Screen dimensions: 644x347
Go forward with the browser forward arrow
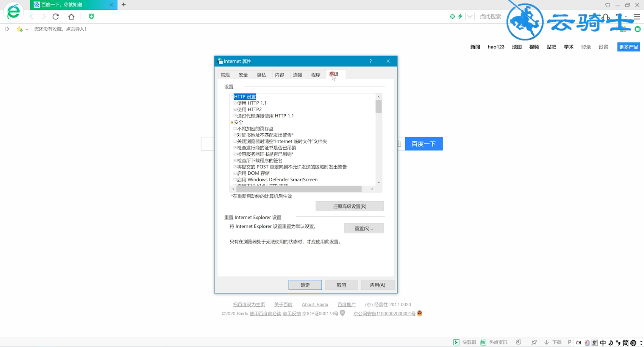(x=44, y=16)
